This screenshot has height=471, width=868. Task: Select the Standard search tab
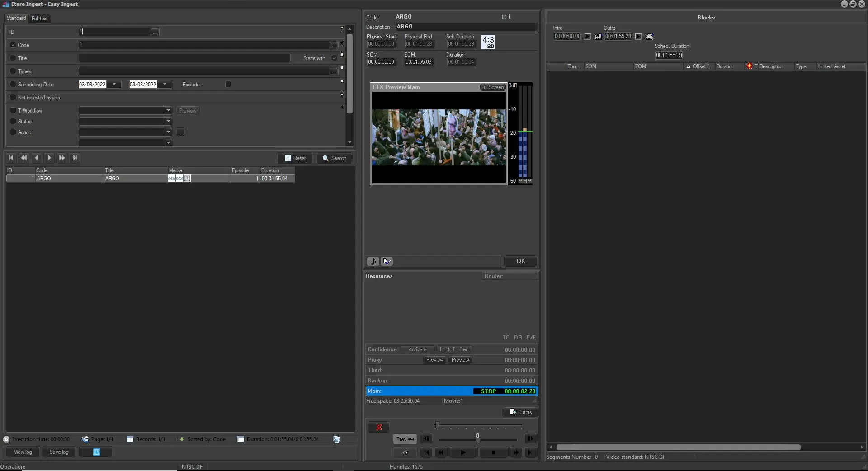point(16,18)
